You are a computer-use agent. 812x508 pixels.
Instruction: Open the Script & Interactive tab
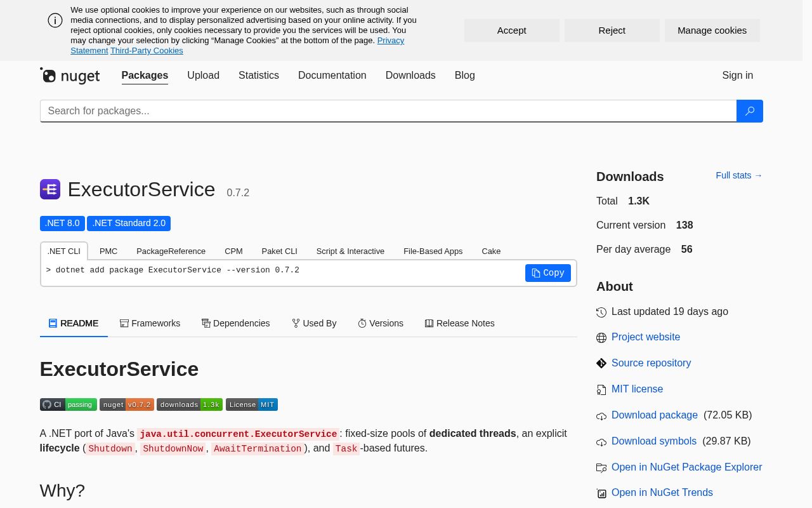[x=350, y=251]
